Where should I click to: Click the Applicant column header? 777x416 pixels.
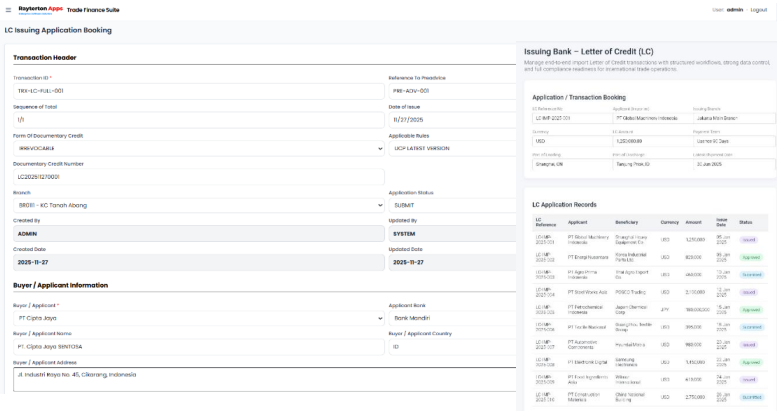pos(577,223)
